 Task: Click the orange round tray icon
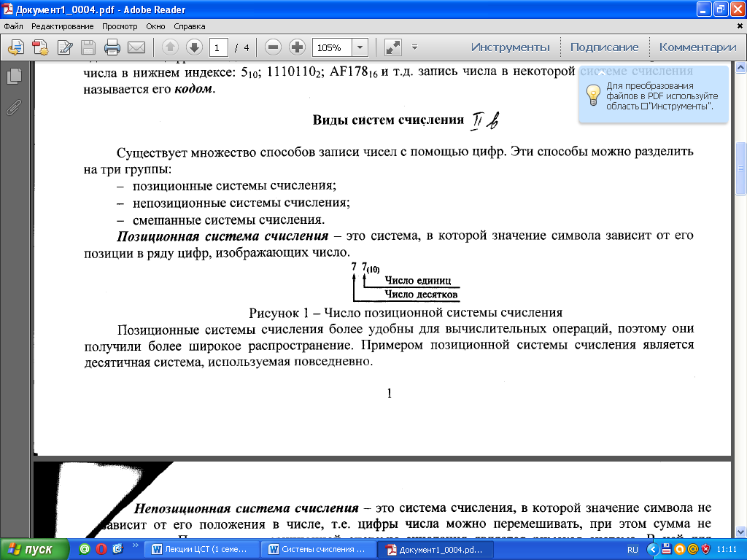click(680, 550)
